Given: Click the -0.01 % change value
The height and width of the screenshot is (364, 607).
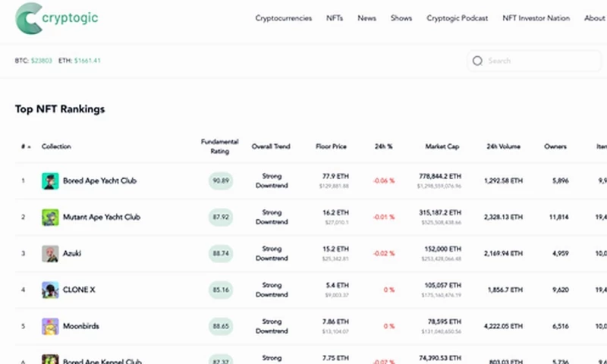Looking at the screenshot, I should point(384,217).
